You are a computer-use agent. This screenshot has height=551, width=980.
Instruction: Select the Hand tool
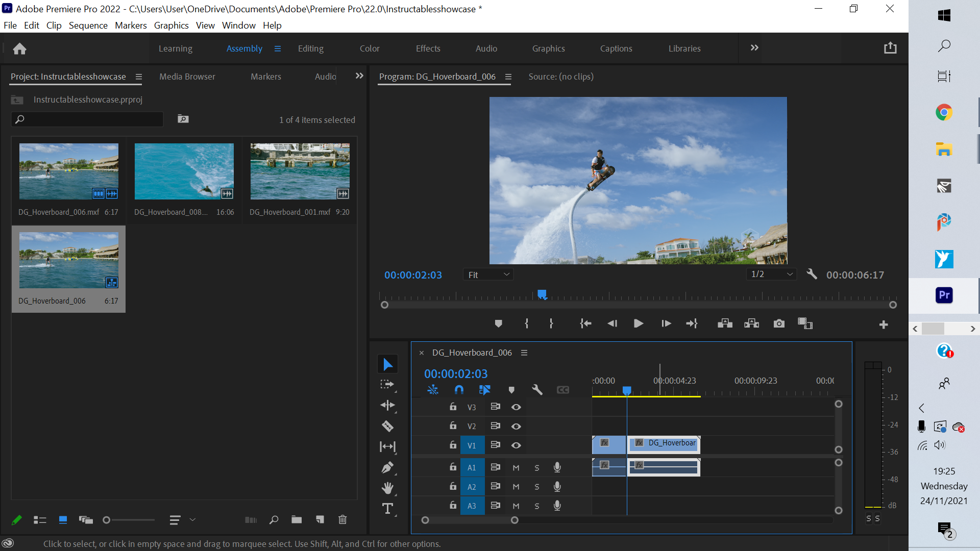click(387, 488)
